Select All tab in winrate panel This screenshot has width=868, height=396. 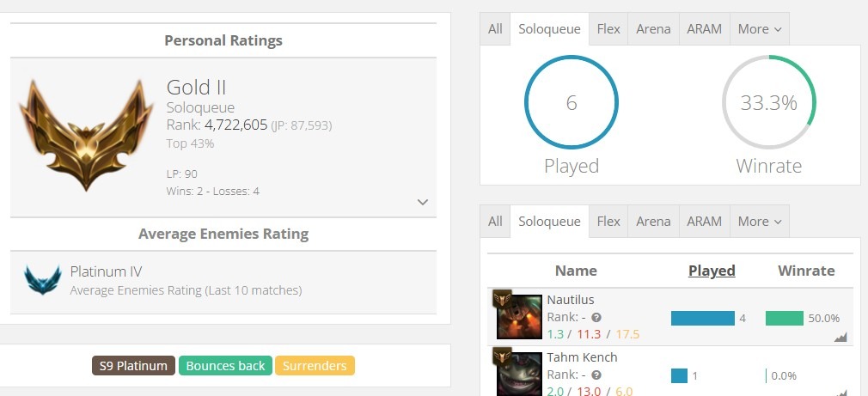pos(495,28)
